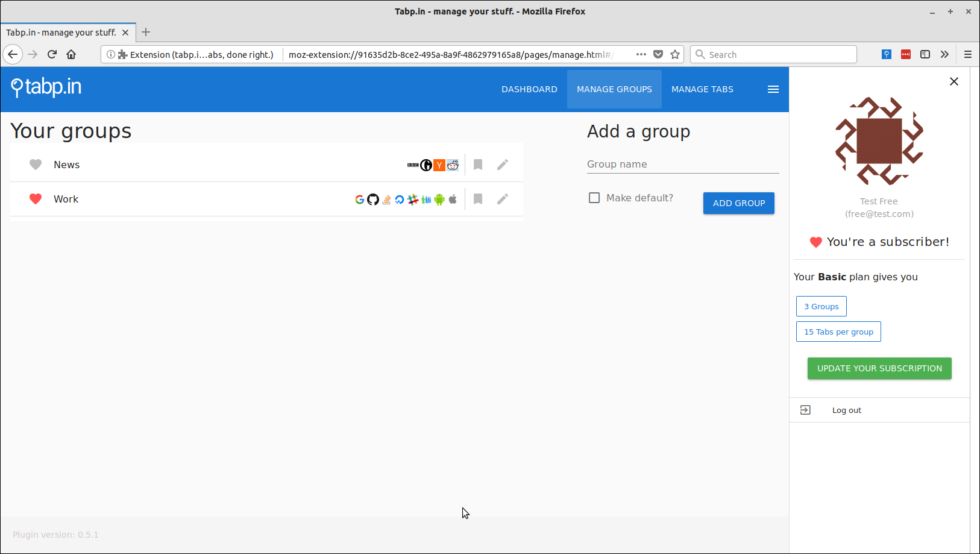Bookmark this page with star icon
The image size is (980, 554).
tap(675, 54)
